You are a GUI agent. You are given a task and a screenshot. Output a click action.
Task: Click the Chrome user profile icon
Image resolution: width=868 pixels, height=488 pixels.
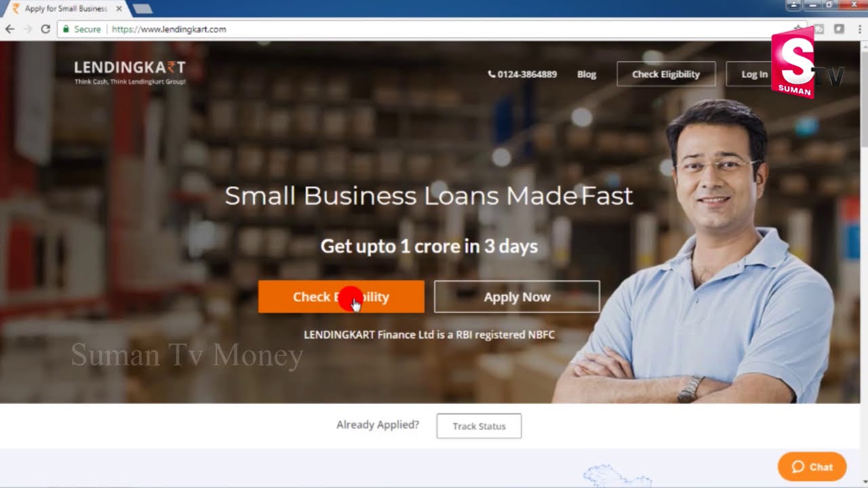pyautogui.click(x=793, y=5)
